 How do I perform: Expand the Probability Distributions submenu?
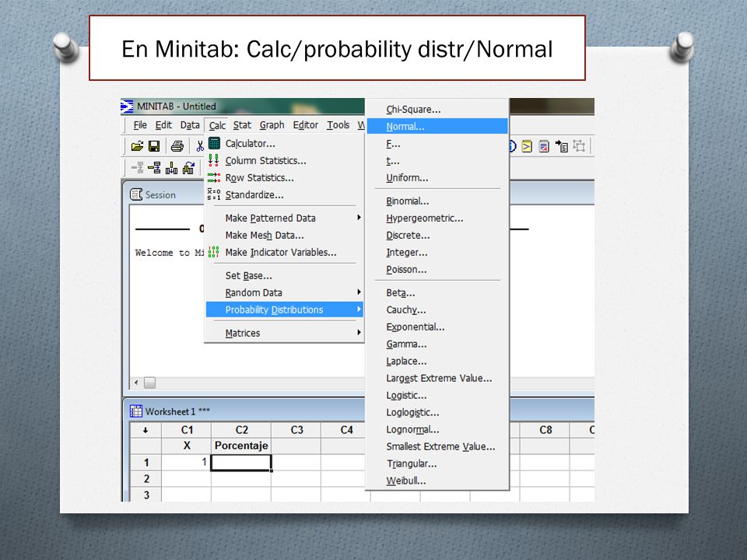coord(285,310)
